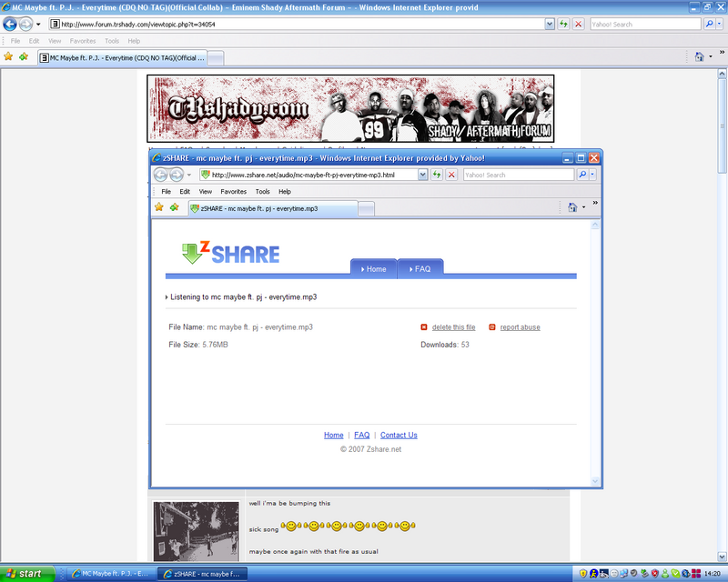Click the Home icon in forum window toolbar
Viewport: 728px width, 582px height.
point(699,56)
